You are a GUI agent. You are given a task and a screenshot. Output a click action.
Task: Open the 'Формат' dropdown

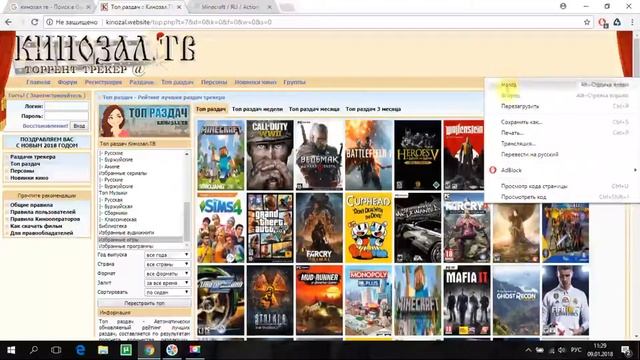(167, 273)
